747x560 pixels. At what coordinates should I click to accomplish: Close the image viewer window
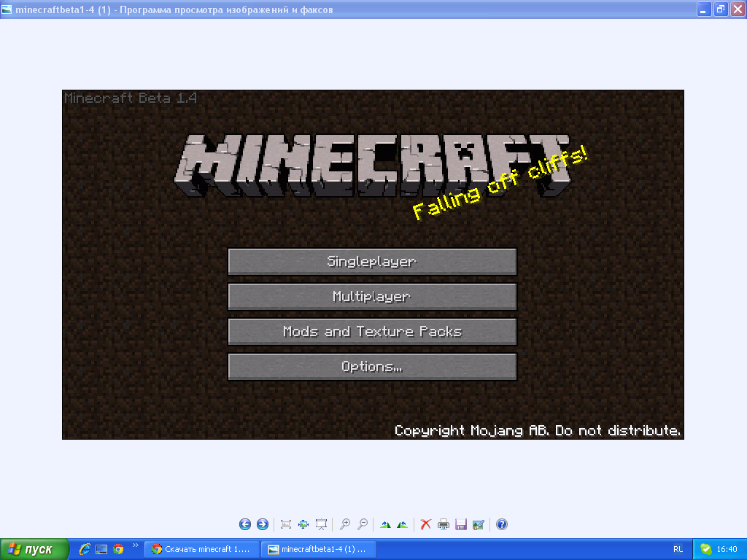click(738, 9)
